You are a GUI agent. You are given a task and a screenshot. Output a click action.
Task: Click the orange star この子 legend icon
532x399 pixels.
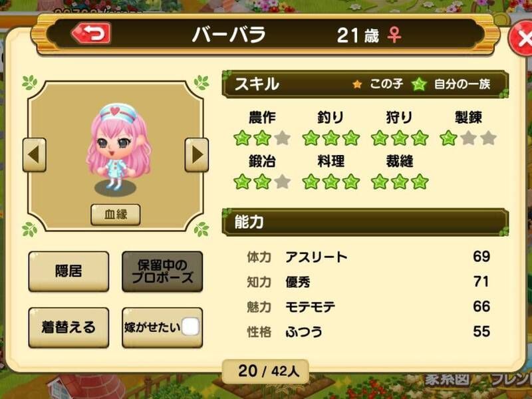coord(357,84)
